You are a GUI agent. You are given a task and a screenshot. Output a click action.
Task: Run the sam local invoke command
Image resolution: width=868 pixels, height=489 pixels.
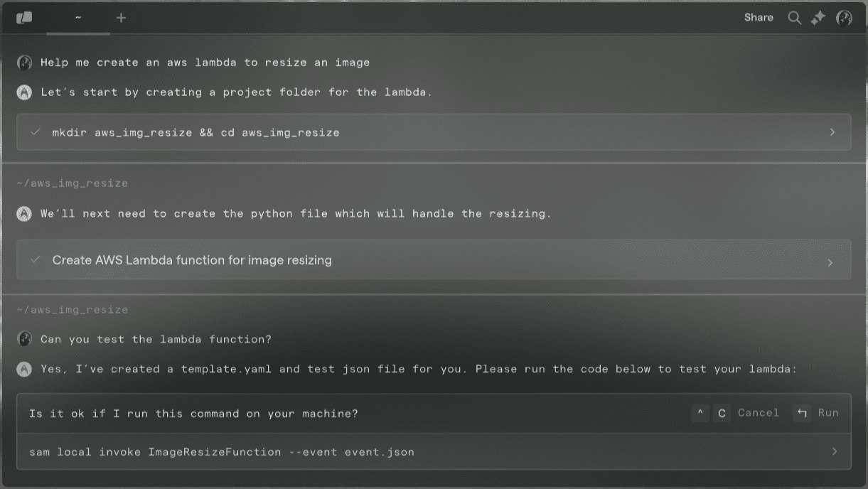[x=828, y=413]
